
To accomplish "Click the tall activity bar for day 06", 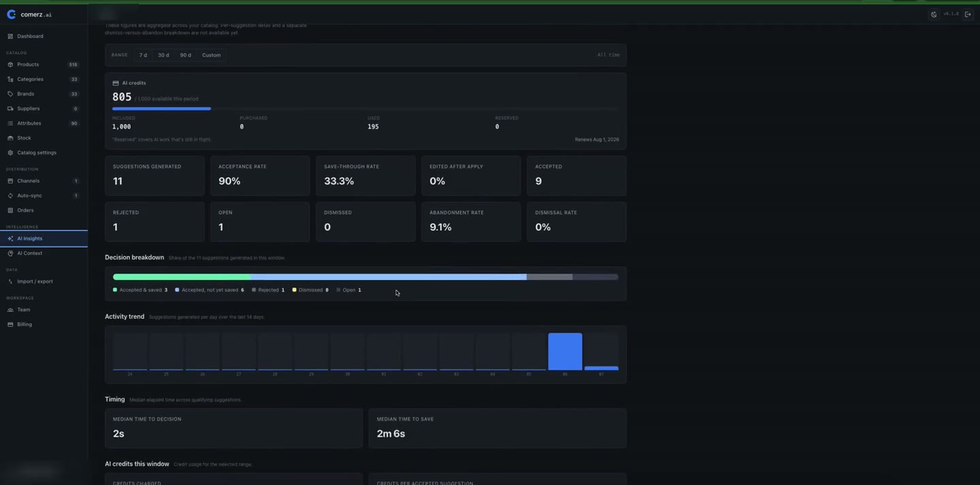I will point(565,351).
